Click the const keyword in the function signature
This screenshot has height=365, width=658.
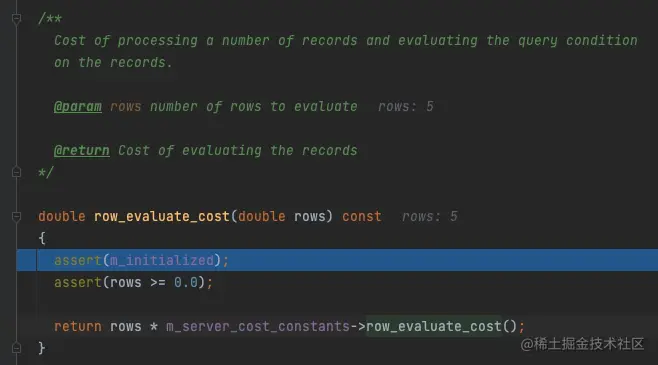362,216
